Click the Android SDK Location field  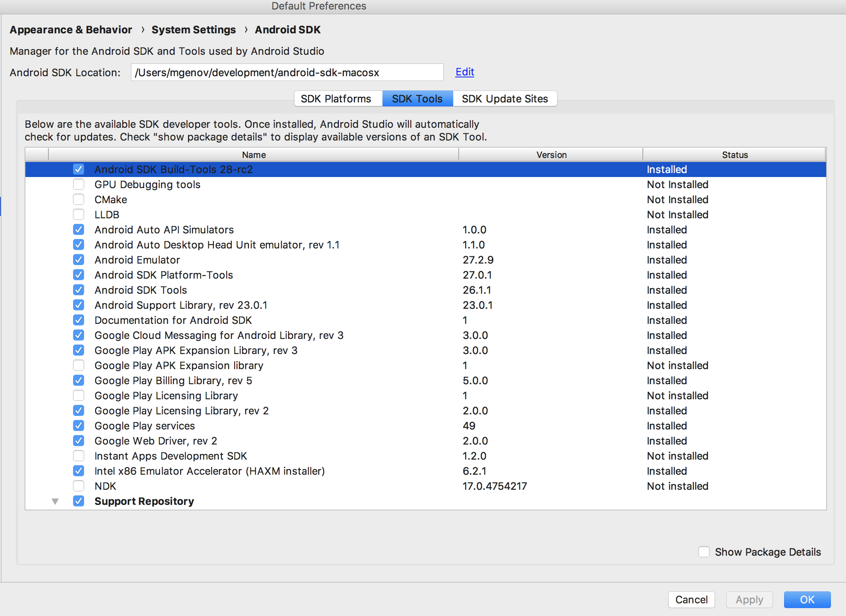pos(287,73)
